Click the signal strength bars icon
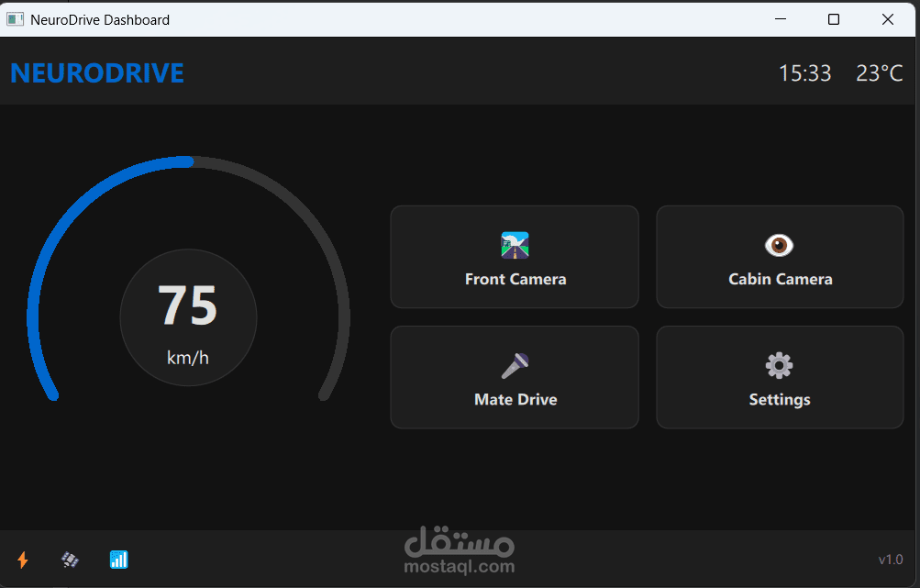Screen dimensions: 920x588 click(119, 560)
